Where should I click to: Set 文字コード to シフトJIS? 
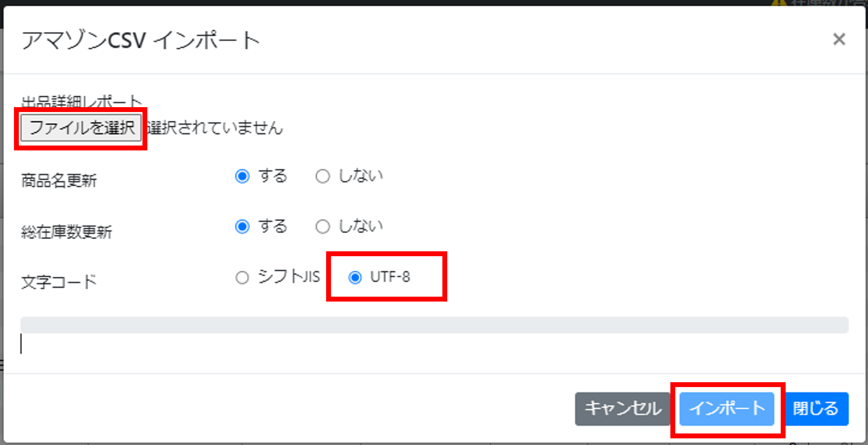[x=242, y=278]
